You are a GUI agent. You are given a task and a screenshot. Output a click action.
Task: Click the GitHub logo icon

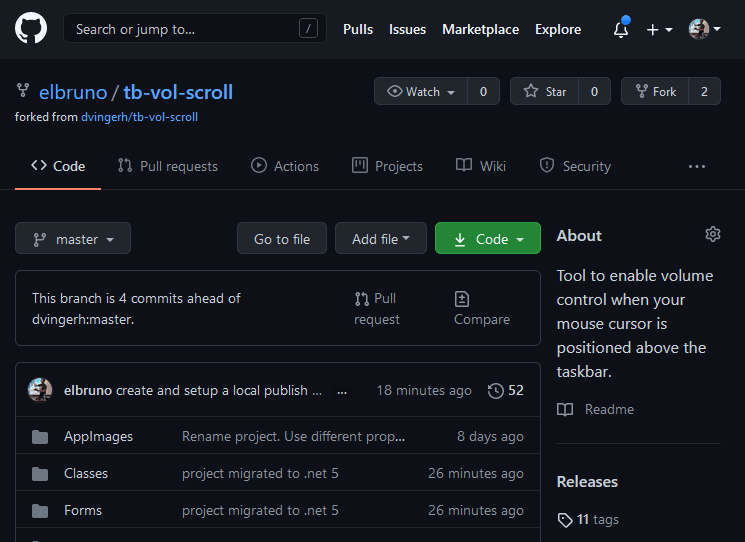[x=31, y=29]
